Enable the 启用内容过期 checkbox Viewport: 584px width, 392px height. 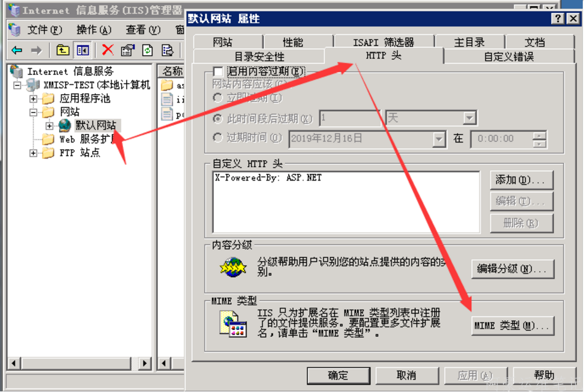pos(218,71)
